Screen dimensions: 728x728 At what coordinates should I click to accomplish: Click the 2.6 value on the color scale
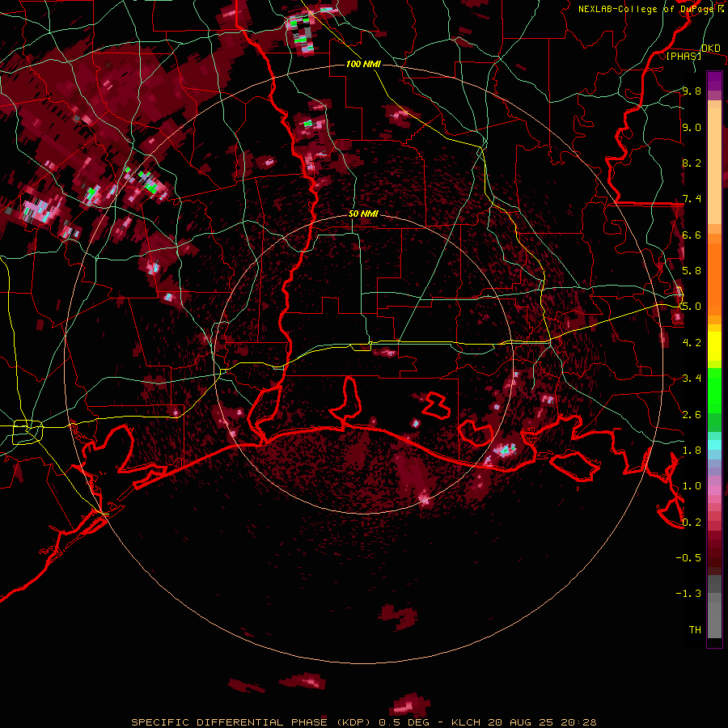pos(692,415)
